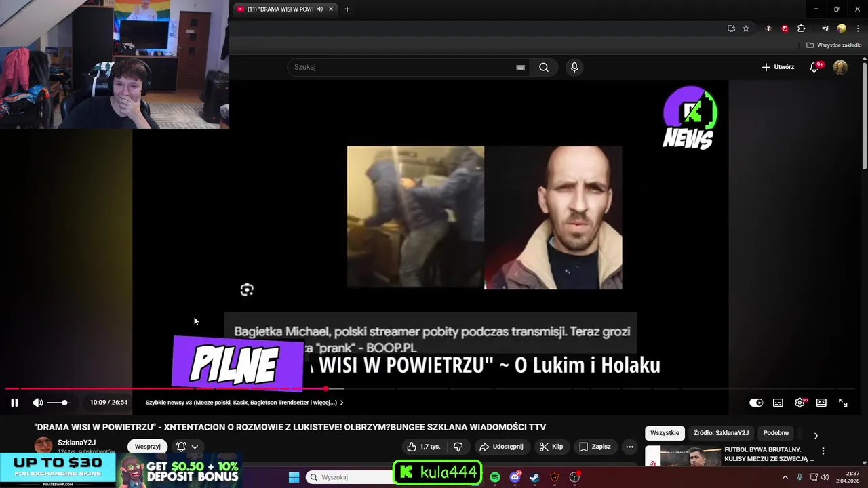Open the 'FUTBOL BYWA BRUTALNY' suggested video
This screenshot has width=868, height=488.
[x=768, y=454]
